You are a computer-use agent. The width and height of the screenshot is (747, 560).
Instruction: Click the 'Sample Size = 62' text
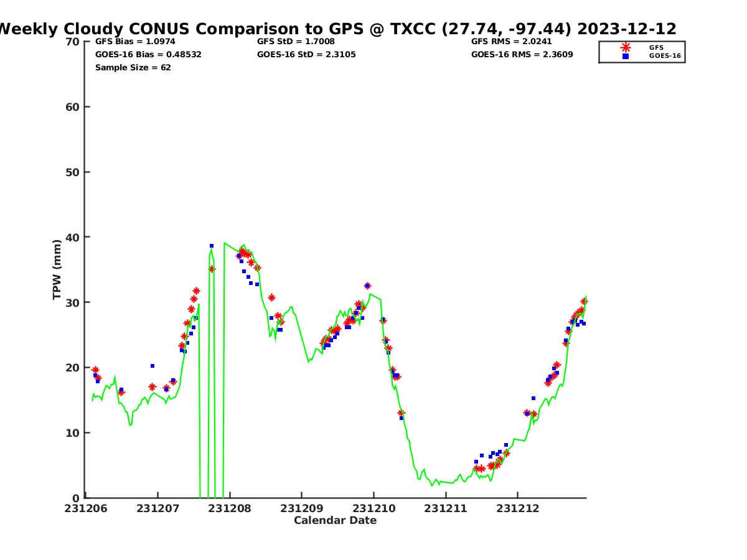click(x=133, y=68)
